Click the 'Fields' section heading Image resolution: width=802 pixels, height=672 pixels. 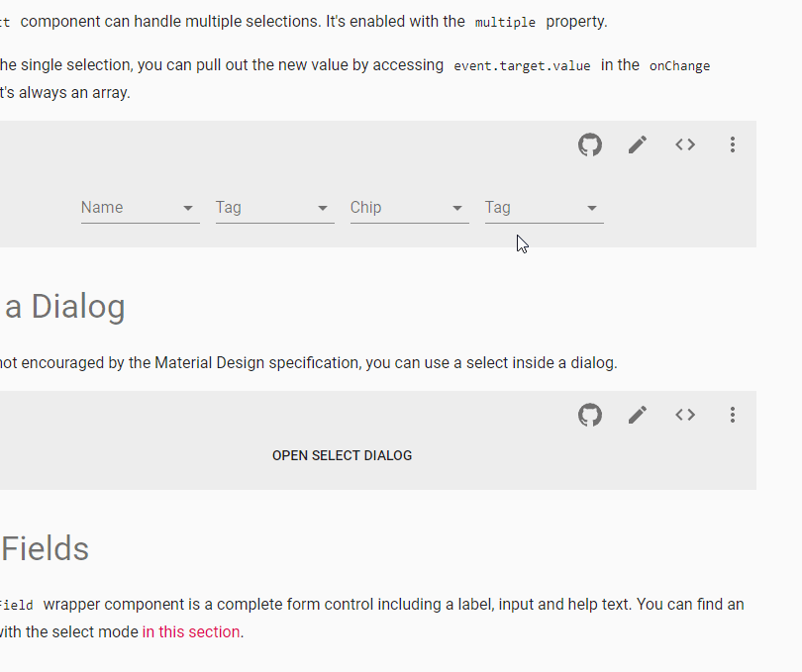tap(44, 549)
